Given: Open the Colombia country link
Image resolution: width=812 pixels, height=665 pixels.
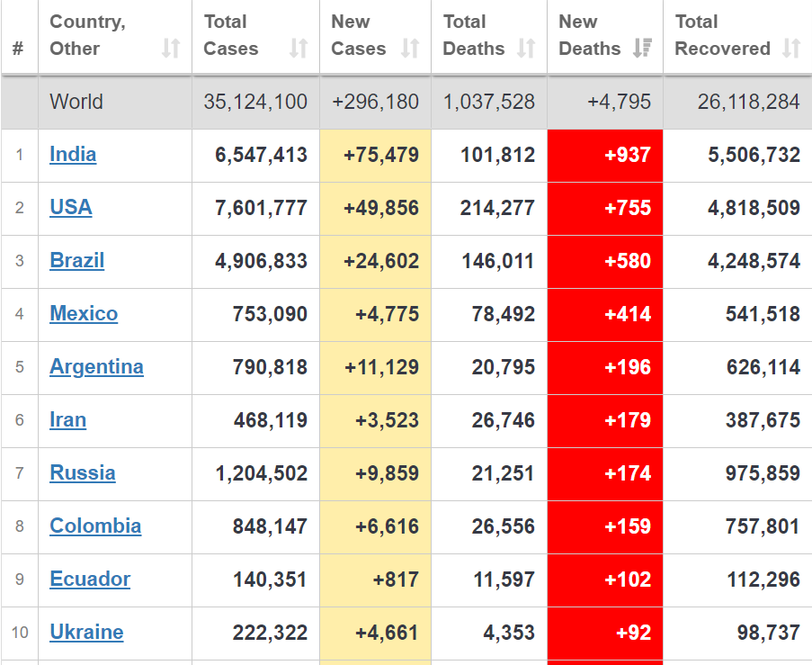Looking at the screenshot, I should [95, 526].
